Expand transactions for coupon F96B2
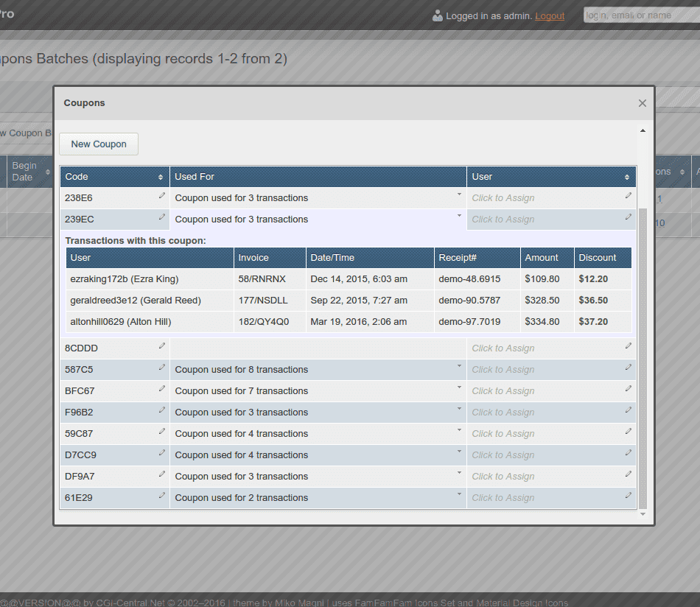Image resolution: width=700 pixels, height=607 pixels. click(459, 409)
